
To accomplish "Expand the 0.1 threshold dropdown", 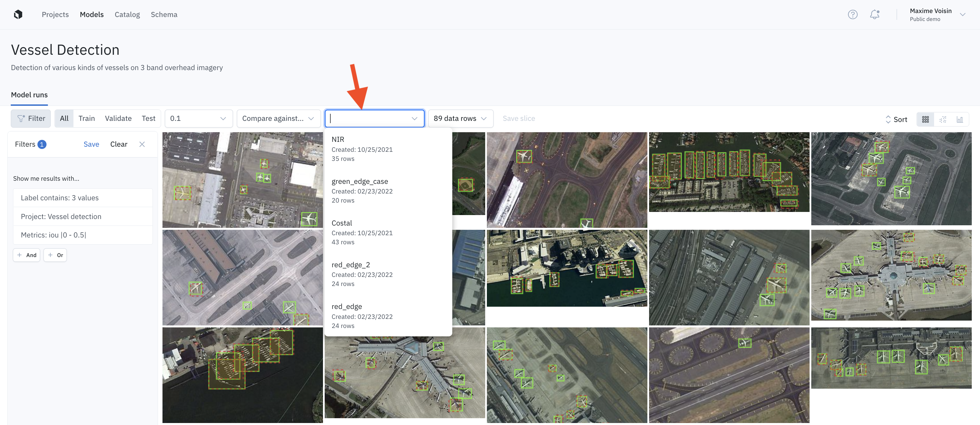I will [198, 118].
